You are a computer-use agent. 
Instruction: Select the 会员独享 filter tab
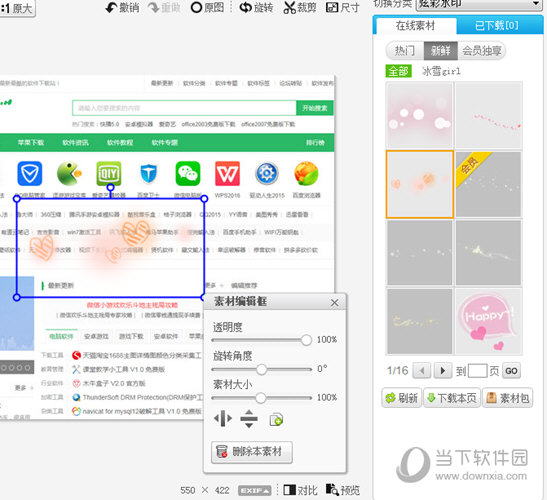481,51
